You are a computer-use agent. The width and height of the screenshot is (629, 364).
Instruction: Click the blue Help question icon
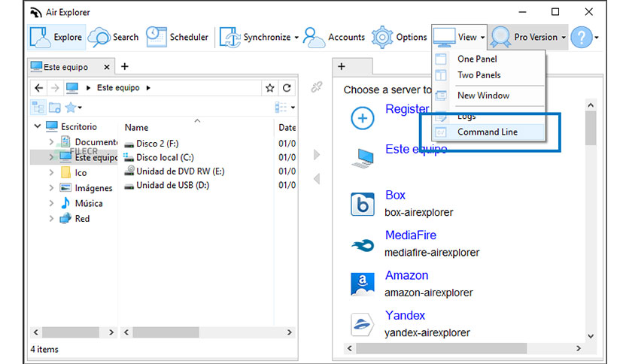click(582, 37)
